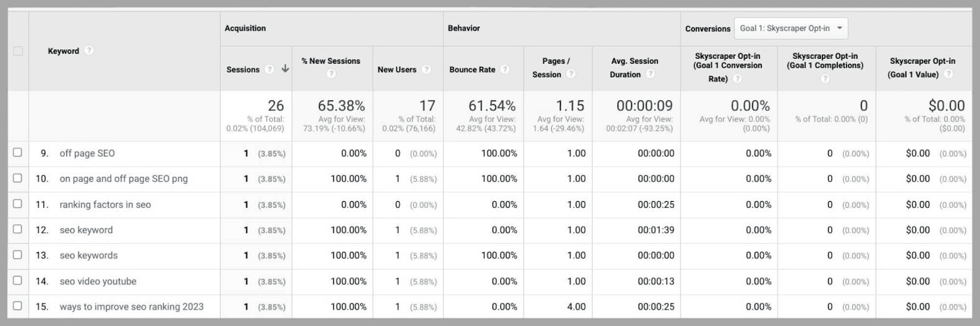Open Avg. Session Duration help icon
The width and height of the screenshot is (980, 326).
coord(650,74)
